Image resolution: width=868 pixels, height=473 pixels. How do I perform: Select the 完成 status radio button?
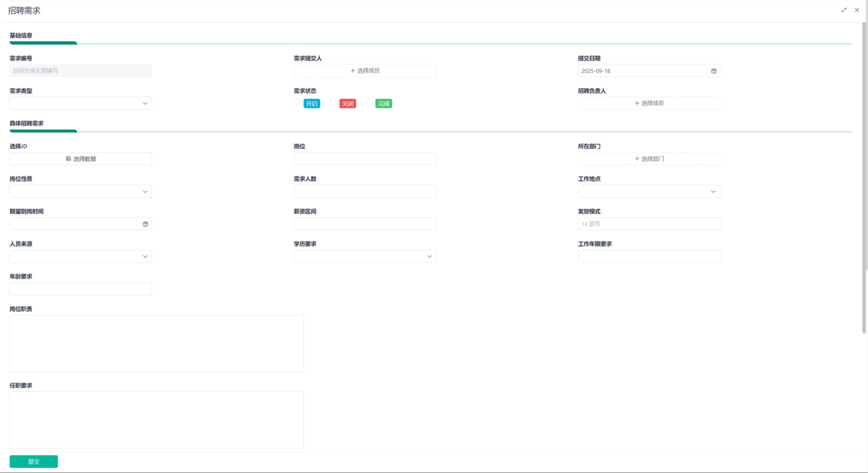[x=369, y=103]
